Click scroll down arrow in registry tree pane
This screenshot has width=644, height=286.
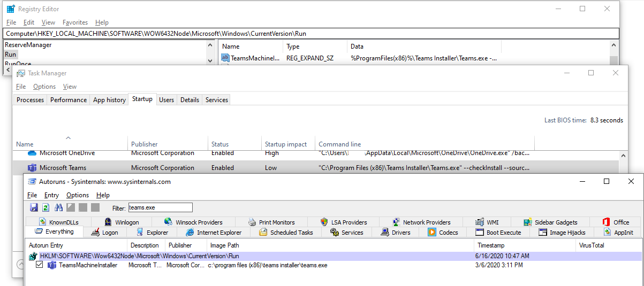(210, 61)
